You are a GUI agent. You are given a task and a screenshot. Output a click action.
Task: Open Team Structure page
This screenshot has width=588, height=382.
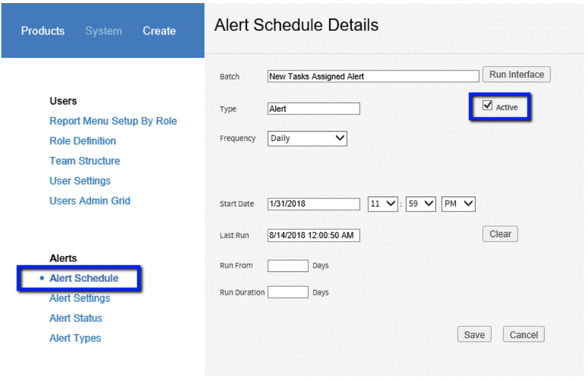pyautogui.click(x=85, y=161)
